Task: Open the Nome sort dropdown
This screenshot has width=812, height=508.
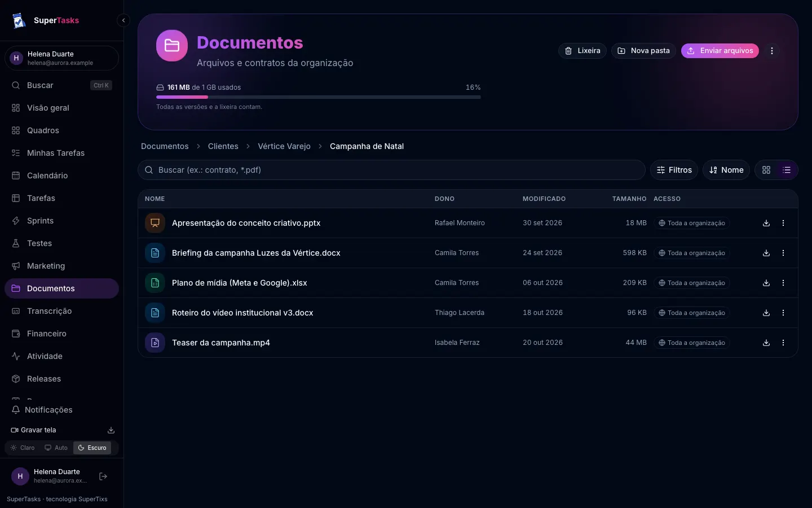Action: coord(726,170)
